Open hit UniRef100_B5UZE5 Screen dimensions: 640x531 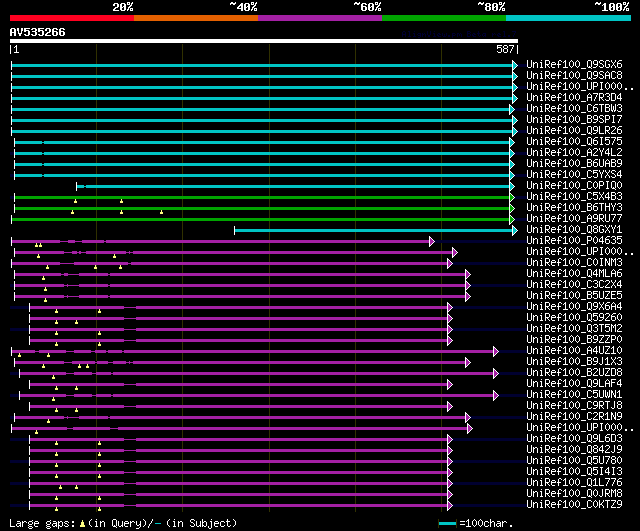574,296
